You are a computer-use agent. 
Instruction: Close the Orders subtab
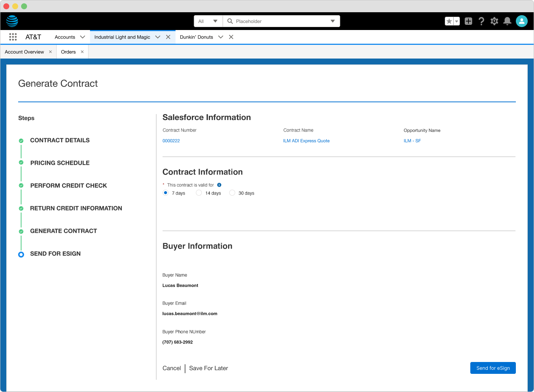point(82,52)
